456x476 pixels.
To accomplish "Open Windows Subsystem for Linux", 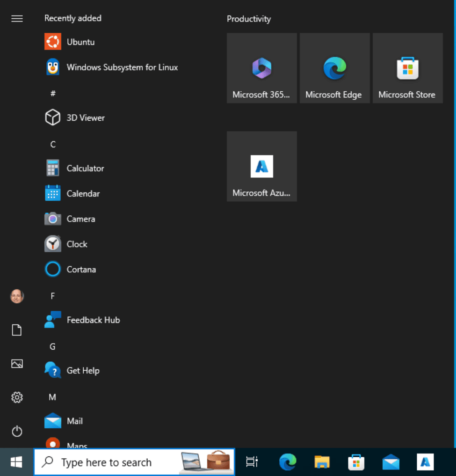I will [x=123, y=67].
